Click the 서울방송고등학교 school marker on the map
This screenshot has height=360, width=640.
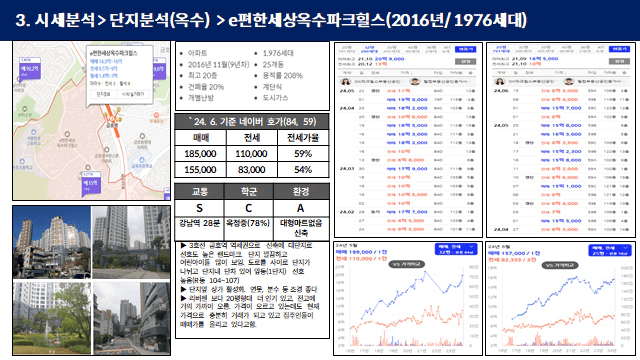(33, 132)
